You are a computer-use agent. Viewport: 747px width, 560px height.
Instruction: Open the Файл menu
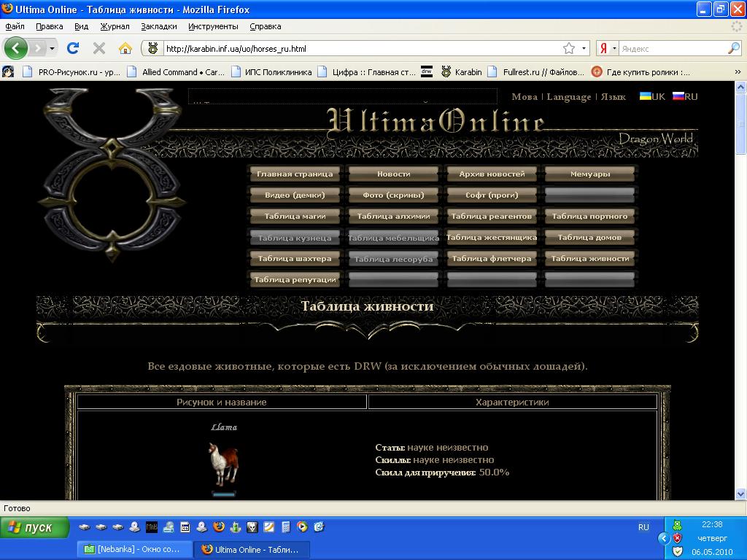click(15, 26)
